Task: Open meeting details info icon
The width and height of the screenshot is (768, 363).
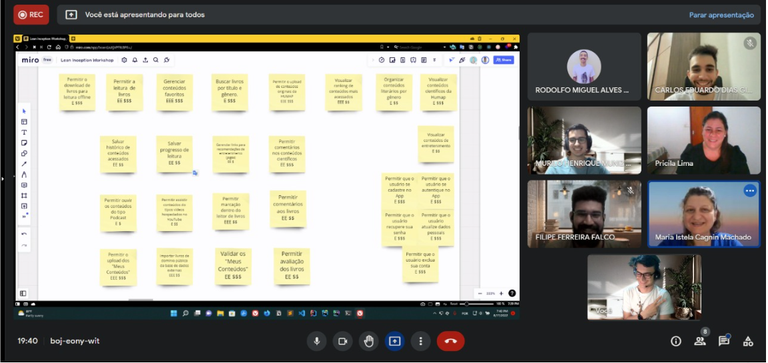Action: tap(676, 341)
